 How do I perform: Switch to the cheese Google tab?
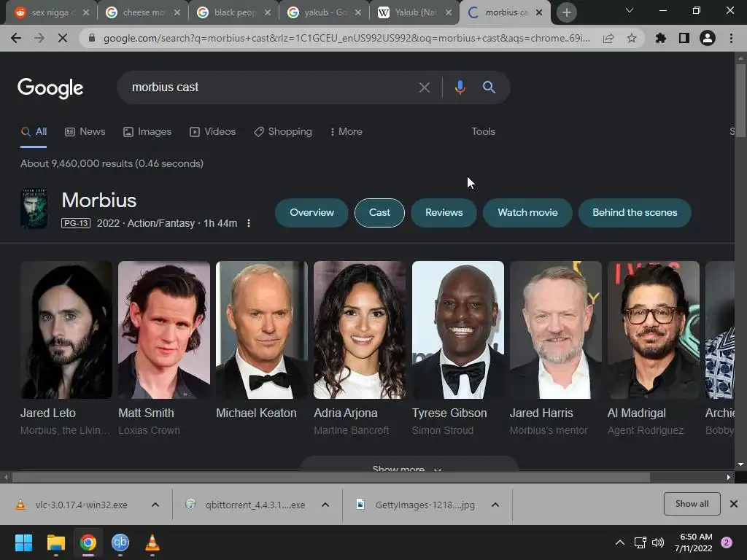click(143, 12)
